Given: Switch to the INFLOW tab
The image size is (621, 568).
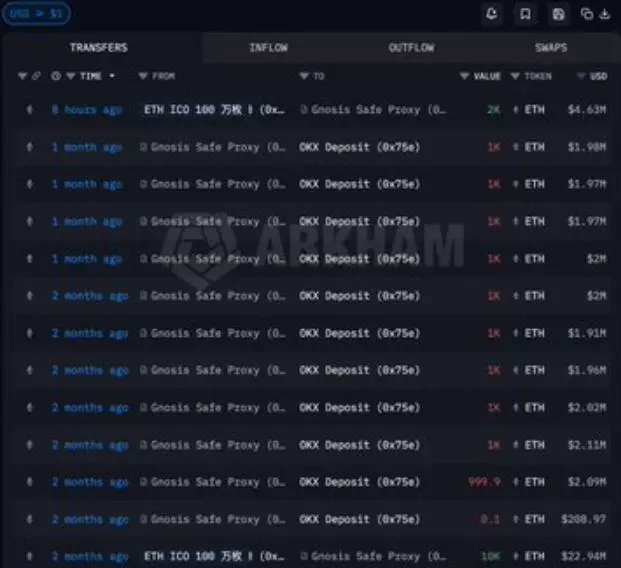Looking at the screenshot, I should [269, 48].
